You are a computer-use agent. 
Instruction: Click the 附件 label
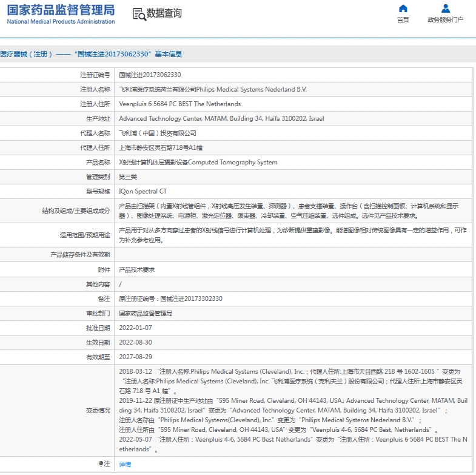(x=104, y=269)
